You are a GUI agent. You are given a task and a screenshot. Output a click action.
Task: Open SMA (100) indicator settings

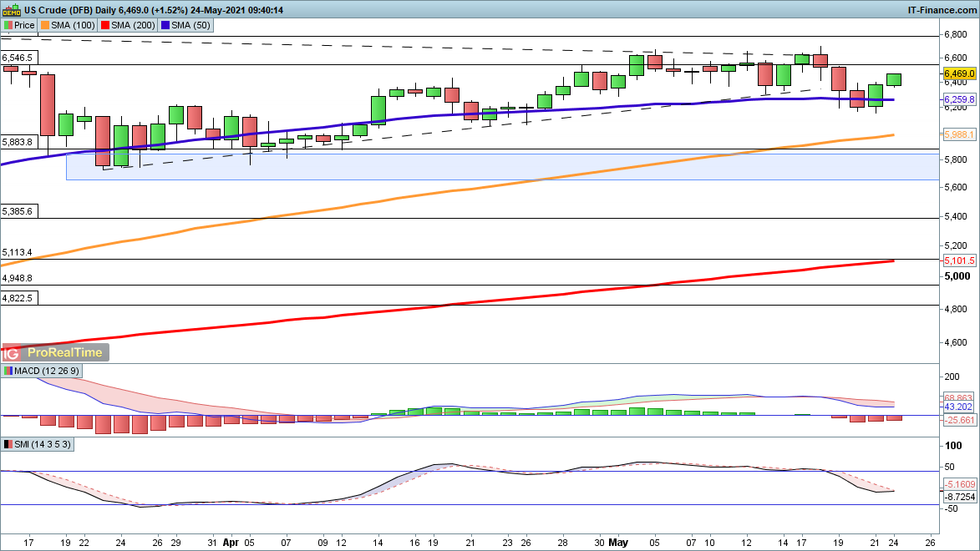click(73, 25)
